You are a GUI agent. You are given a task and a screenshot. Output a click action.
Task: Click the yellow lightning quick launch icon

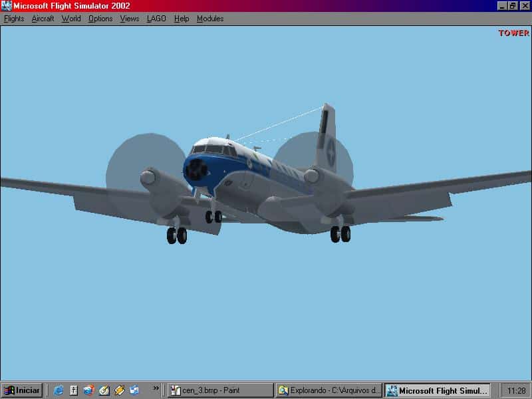click(120, 390)
